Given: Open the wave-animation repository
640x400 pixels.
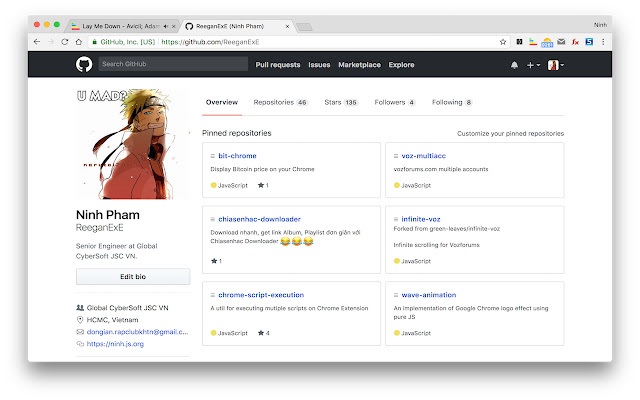Looking at the screenshot, I should (x=429, y=295).
